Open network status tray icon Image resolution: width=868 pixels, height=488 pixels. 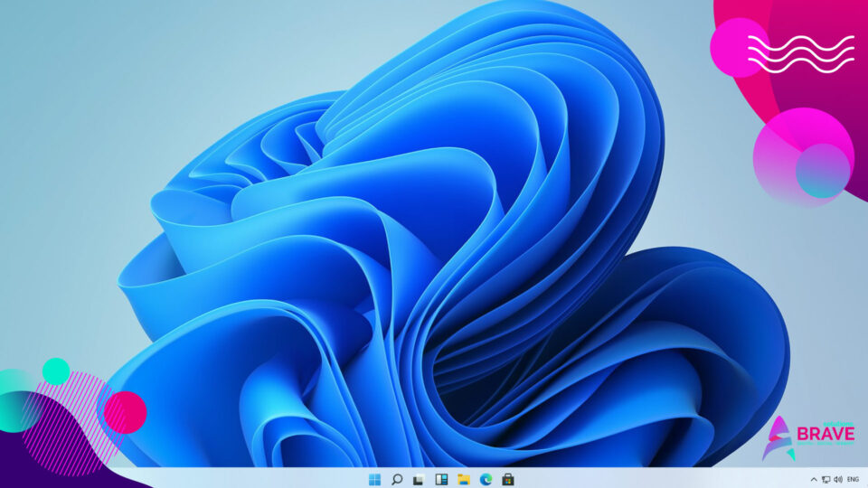[826, 480]
